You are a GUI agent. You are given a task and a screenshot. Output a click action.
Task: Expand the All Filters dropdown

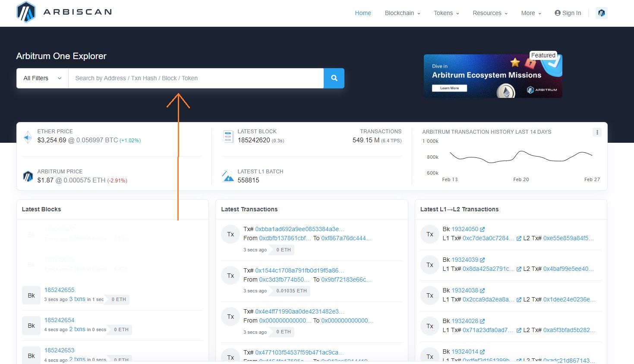(x=42, y=78)
